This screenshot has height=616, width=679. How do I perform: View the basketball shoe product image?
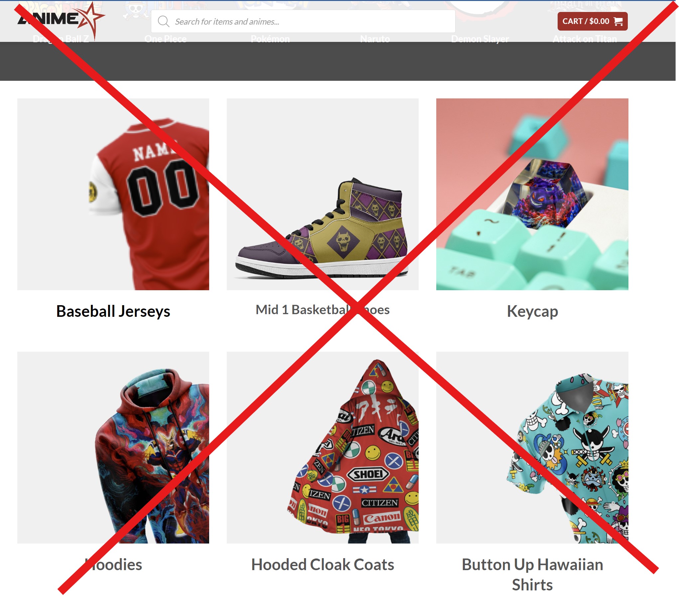323,194
